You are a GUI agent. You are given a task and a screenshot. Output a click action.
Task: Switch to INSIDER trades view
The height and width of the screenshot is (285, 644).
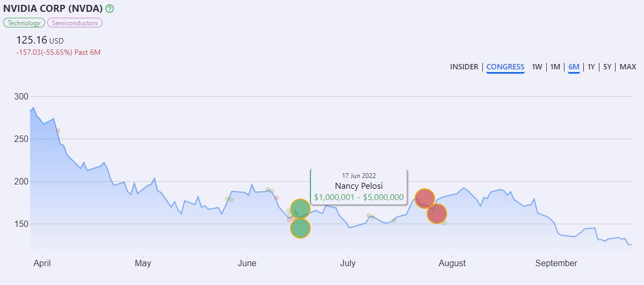(464, 67)
